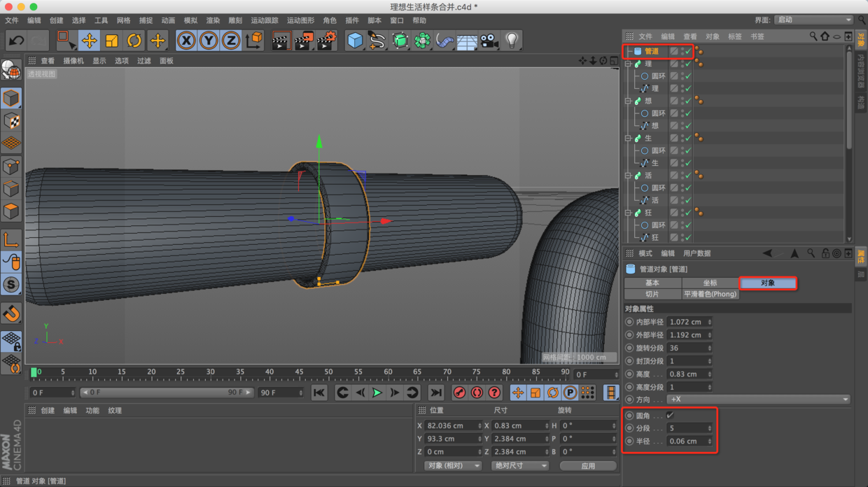Collapse the 理 object group
Viewport: 868px width, 487px height.
click(x=628, y=64)
